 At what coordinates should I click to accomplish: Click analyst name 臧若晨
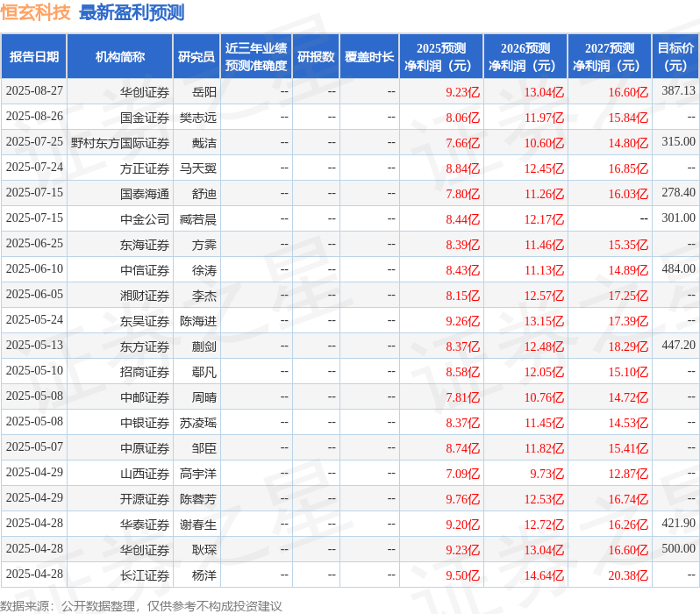click(x=197, y=219)
